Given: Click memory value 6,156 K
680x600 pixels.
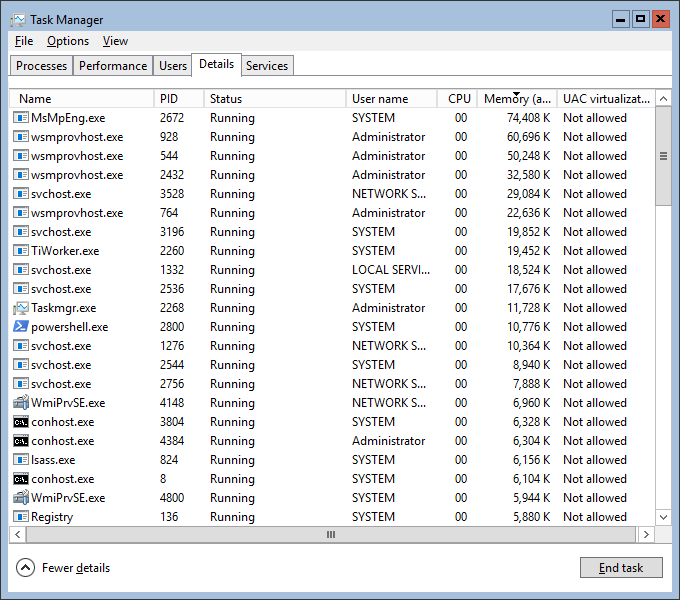Looking at the screenshot, I should coord(531,460).
